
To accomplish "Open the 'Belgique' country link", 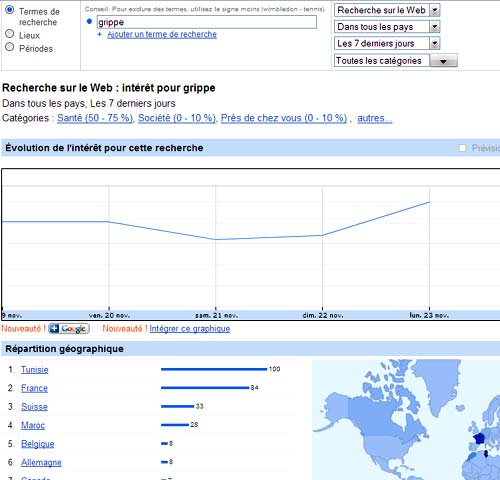I will pos(38,444).
